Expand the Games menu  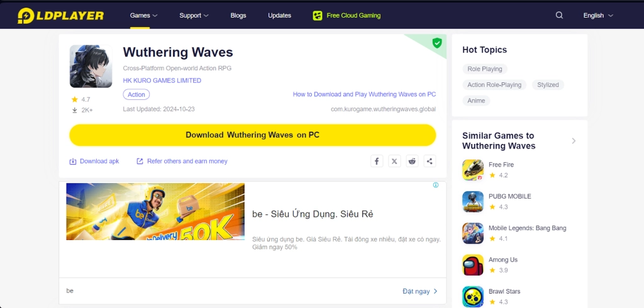(144, 16)
